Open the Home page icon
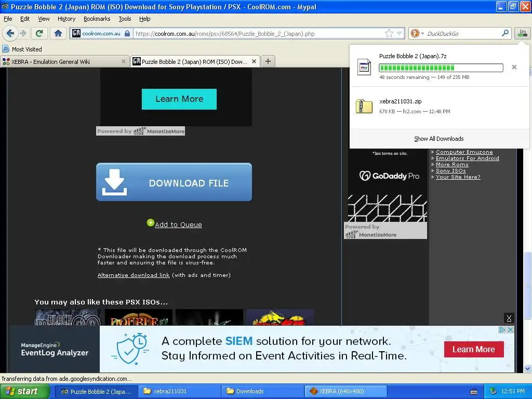The width and height of the screenshot is (532, 399). click(58, 33)
